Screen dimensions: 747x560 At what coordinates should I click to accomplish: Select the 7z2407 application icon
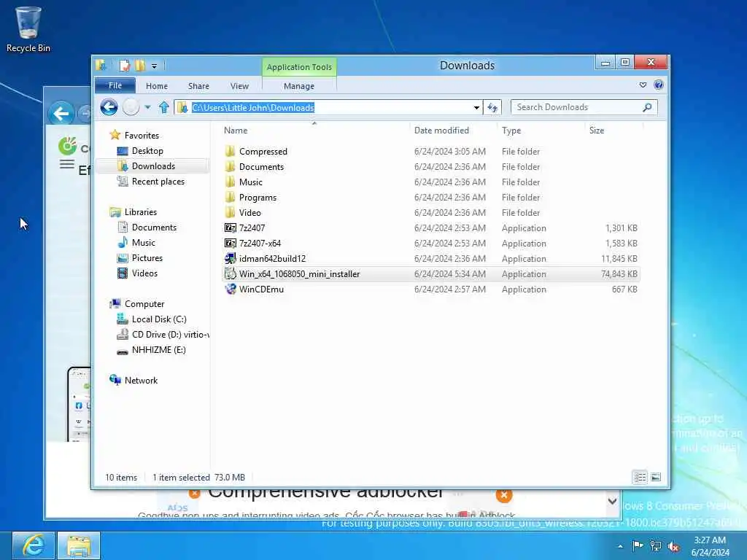click(x=230, y=228)
